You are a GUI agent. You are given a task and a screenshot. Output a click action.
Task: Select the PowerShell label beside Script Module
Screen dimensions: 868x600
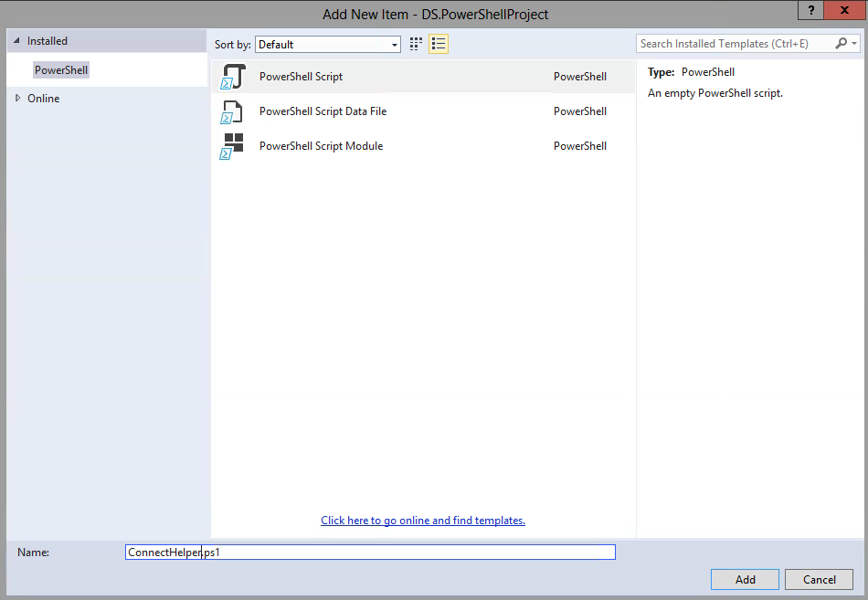point(579,146)
